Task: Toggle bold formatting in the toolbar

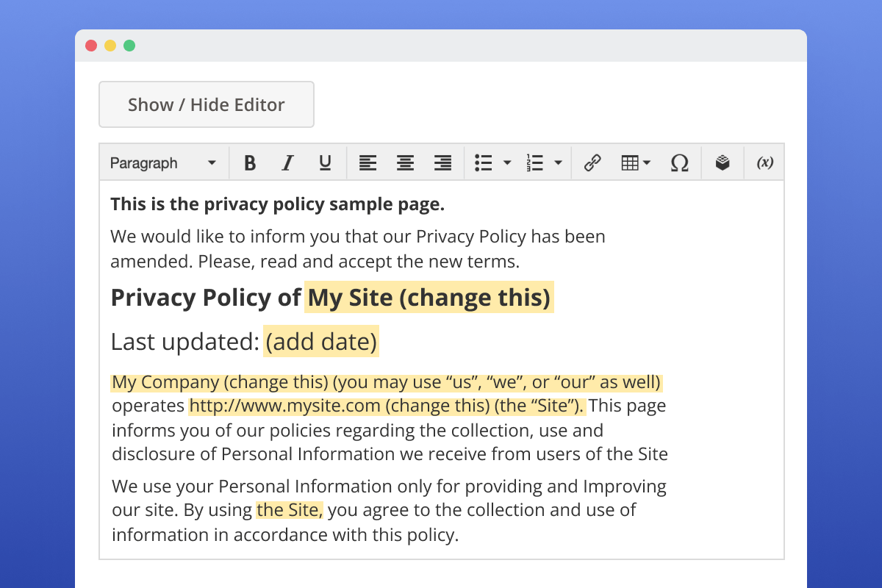Action: [250, 162]
